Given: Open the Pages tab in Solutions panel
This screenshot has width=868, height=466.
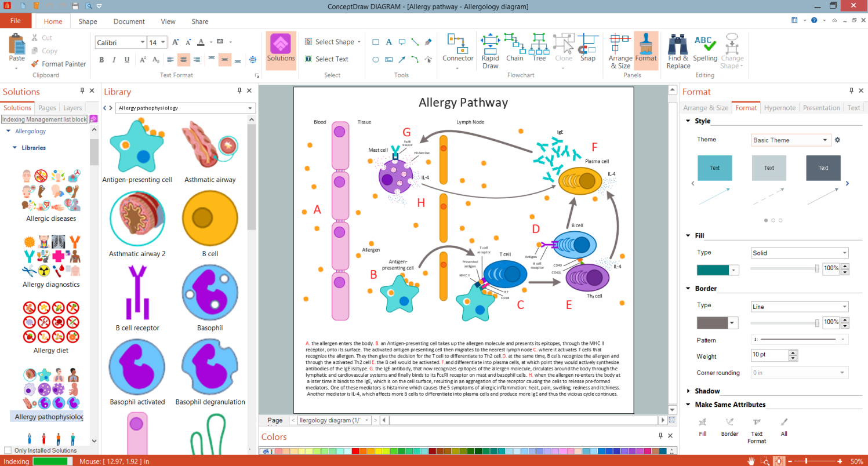Looking at the screenshot, I should click(47, 108).
